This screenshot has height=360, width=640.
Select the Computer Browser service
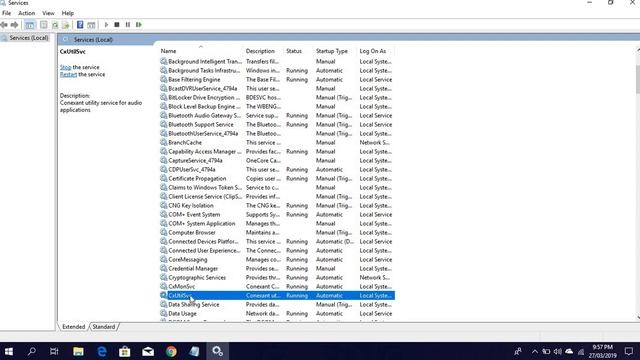[x=276, y=232]
